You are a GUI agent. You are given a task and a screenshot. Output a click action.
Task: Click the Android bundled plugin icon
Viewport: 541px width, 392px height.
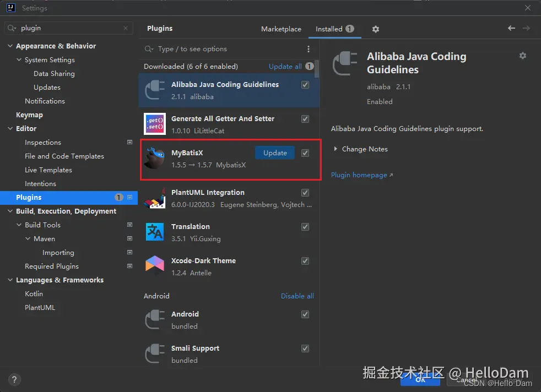(155, 319)
